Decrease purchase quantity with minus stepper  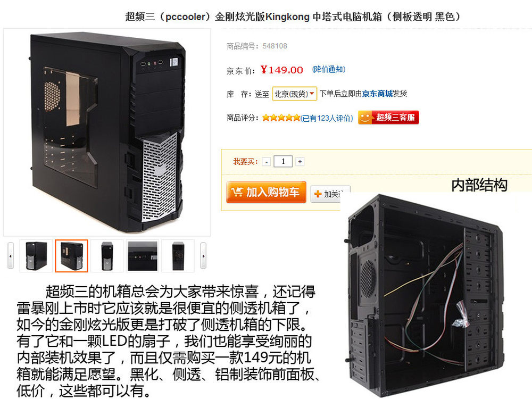pos(267,162)
